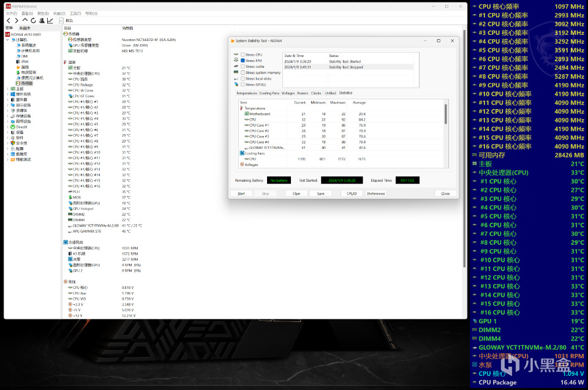Click the report (报告) document icon

61,20
